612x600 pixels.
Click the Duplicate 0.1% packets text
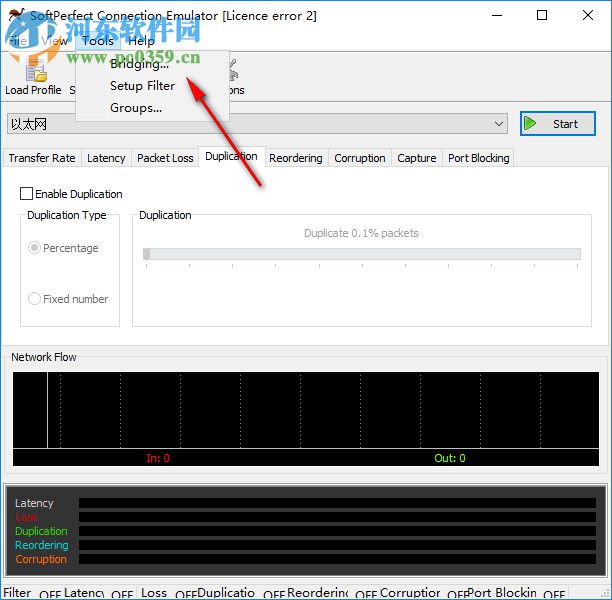tap(361, 233)
